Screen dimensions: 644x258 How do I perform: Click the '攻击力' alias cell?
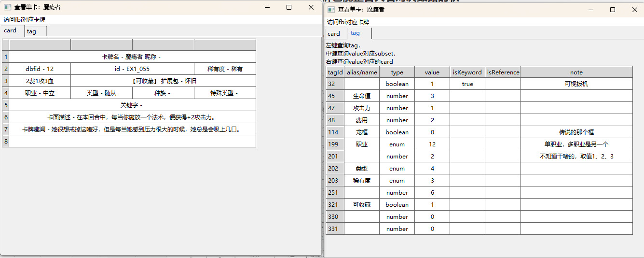(362, 108)
